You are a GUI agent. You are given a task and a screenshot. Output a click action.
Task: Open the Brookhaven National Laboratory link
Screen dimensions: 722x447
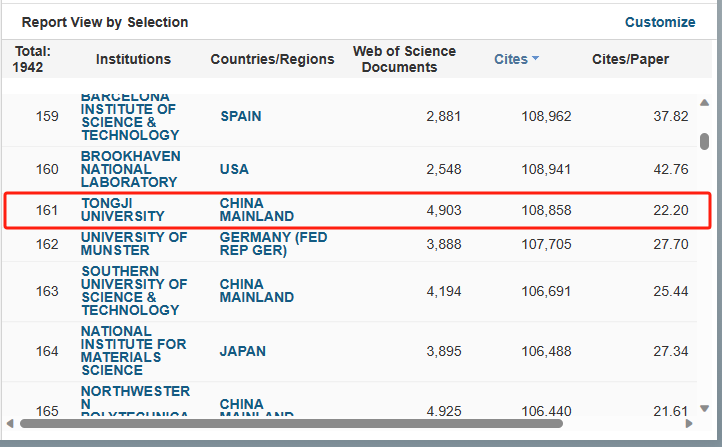click(x=130, y=169)
